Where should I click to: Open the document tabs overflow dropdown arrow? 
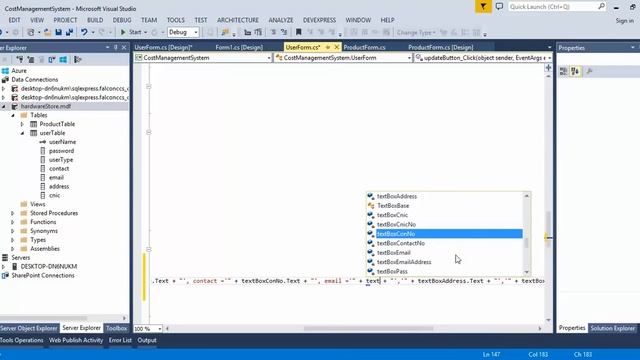[549, 47]
